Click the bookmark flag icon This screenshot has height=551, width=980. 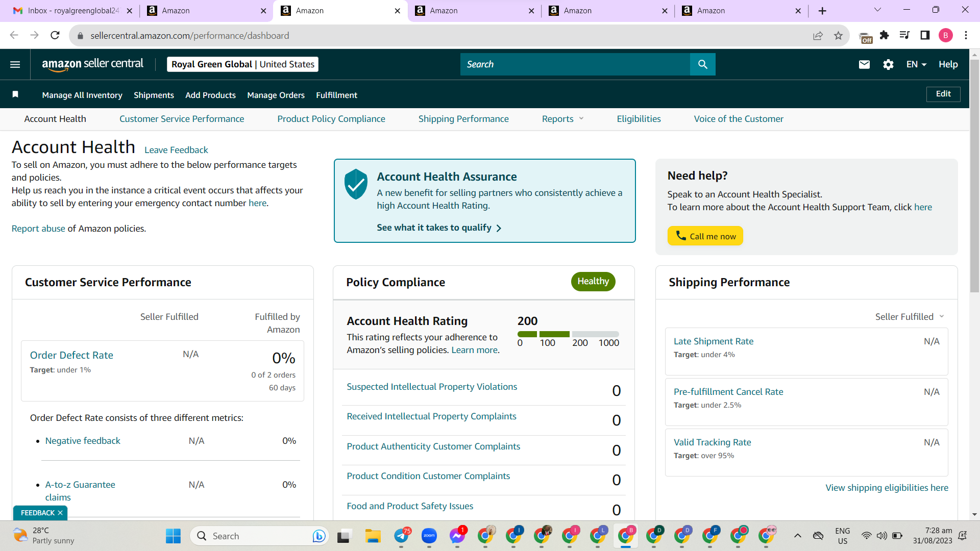(15, 94)
